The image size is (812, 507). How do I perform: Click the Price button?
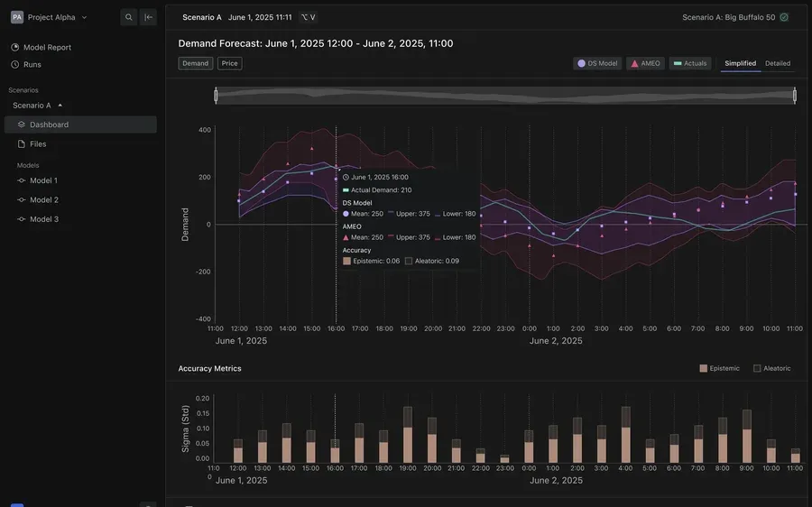click(229, 63)
